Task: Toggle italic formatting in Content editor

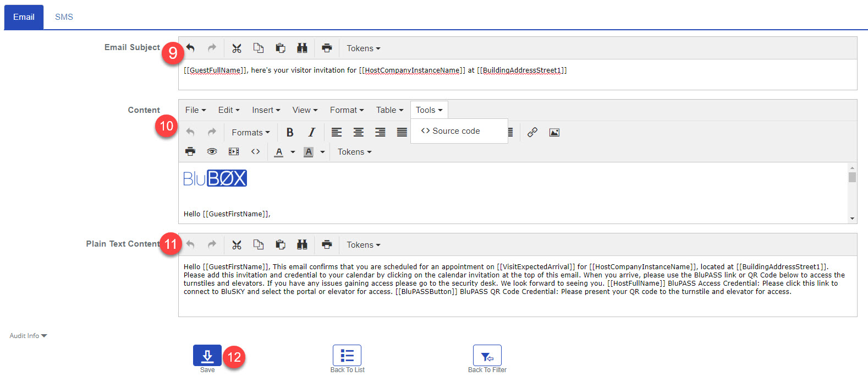Action: point(312,132)
